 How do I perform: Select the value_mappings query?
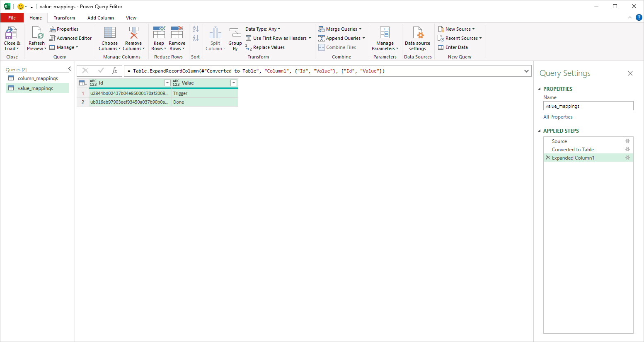[37, 88]
